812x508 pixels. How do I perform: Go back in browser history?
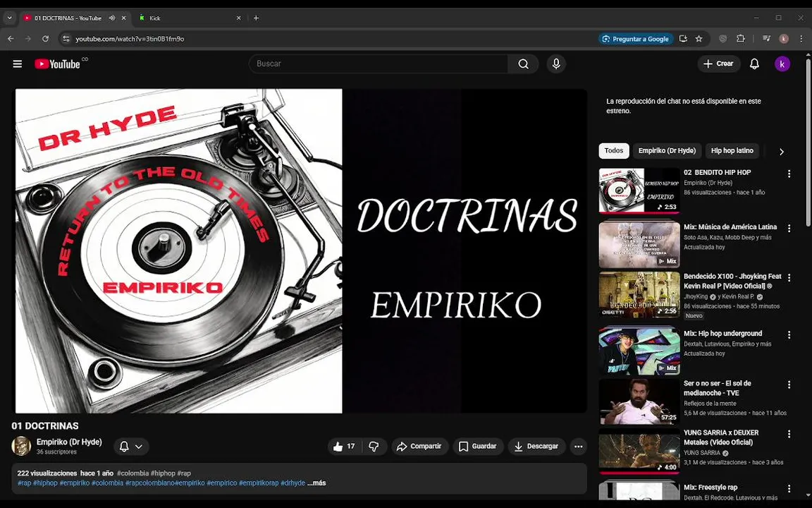click(11, 39)
